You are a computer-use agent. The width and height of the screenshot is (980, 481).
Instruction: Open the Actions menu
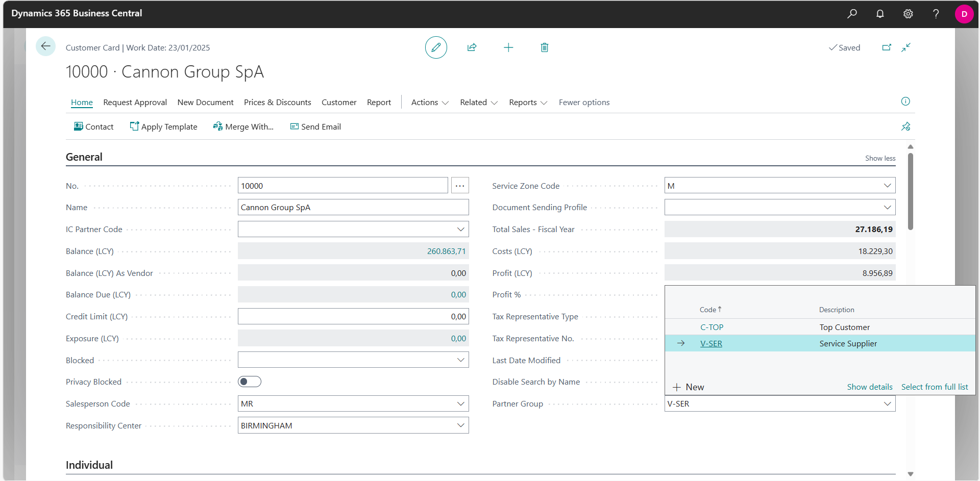point(430,103)
